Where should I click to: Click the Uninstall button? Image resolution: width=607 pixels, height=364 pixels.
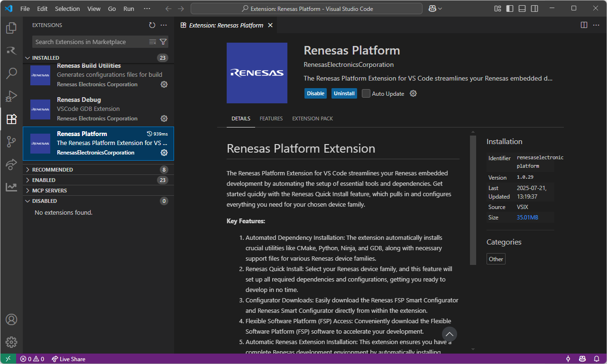click(x=344, y=93)
